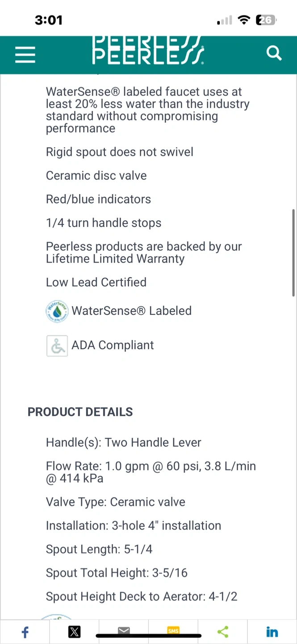Tap the Lifetime Limited Warranty text

tap(115, 259)
